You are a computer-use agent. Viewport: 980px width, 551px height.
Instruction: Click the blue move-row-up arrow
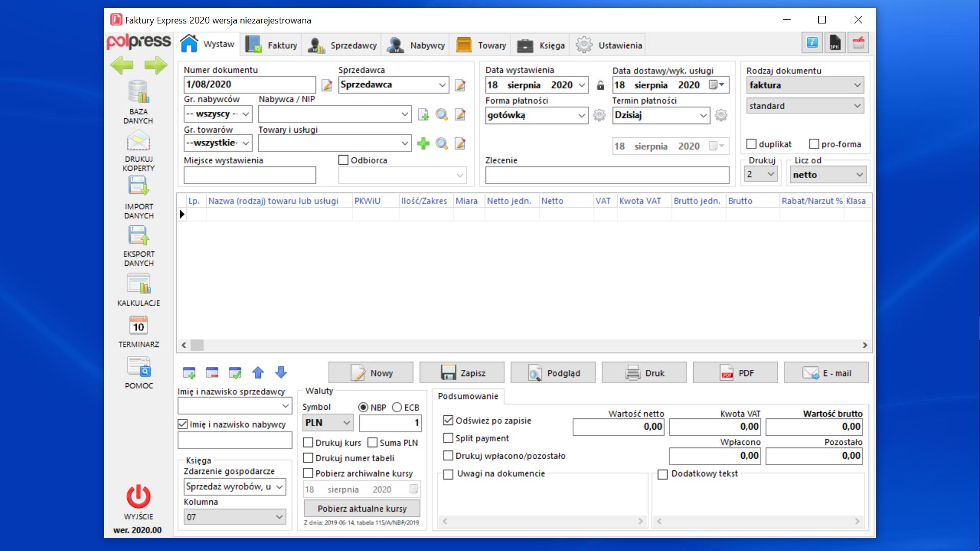pyautogui.click(x=258, y=372)
